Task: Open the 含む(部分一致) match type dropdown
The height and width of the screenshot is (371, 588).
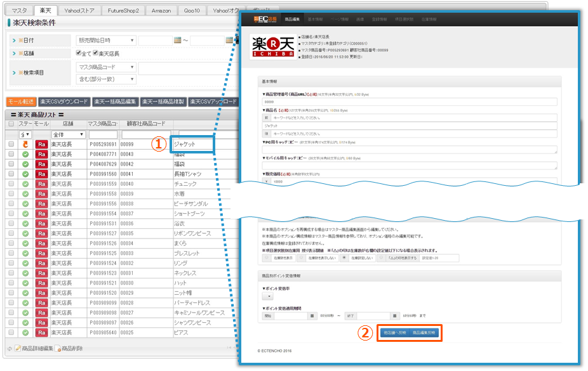Action: [106, 79]
